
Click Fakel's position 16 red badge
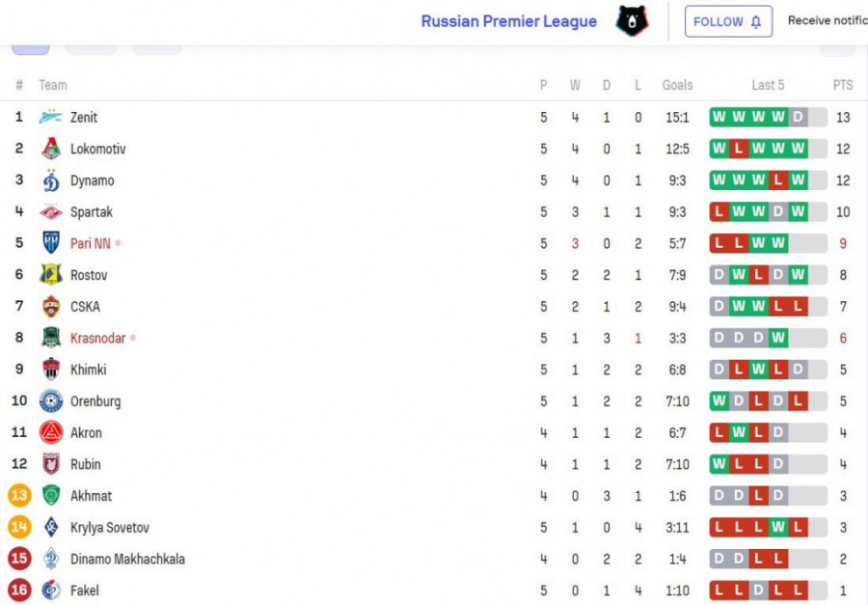(19, 591)
